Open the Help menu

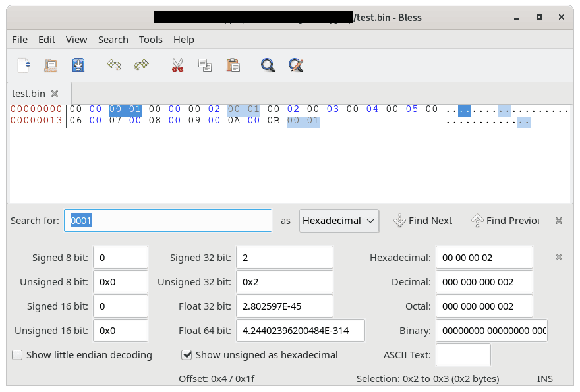pos(184,40)
